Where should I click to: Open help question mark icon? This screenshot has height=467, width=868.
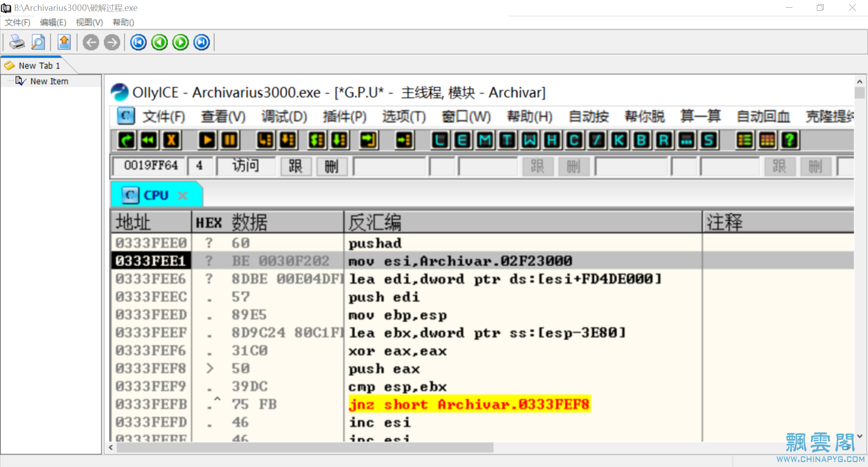pos(790,141)
